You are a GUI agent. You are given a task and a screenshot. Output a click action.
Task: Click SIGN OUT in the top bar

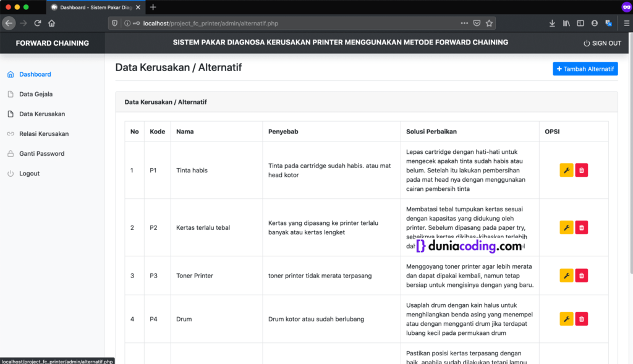pyautogui.click(x=602, y=43)
